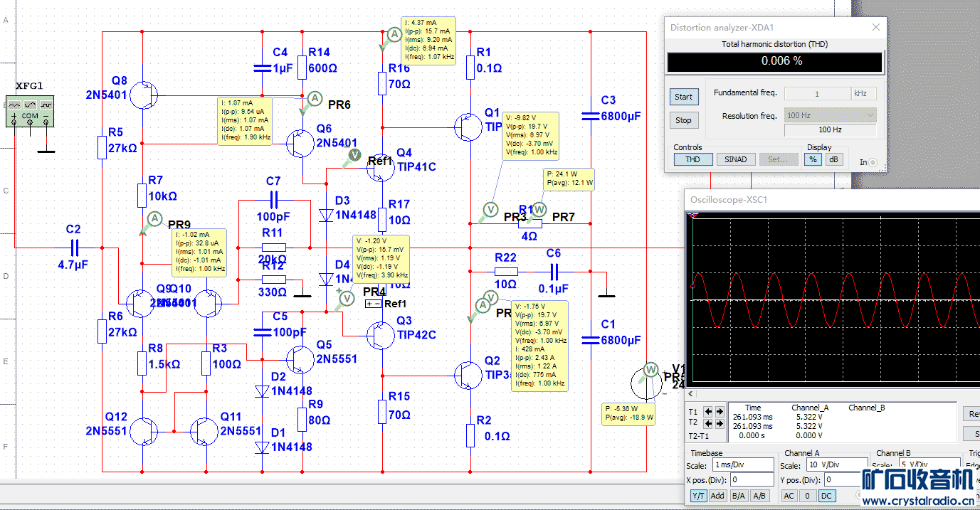
Task: Switch oscilloscope timebase to B/A
Action: click(x=739, y=496)
